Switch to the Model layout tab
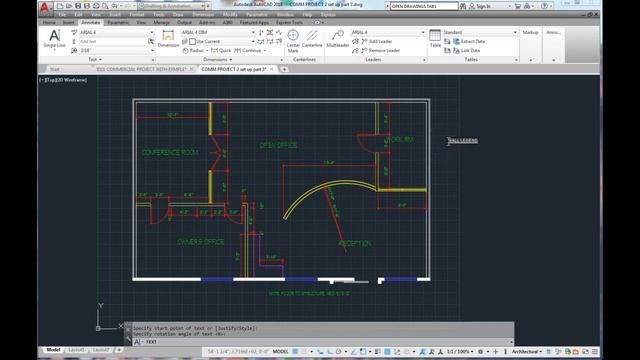This screenshot has width=640, height=360. (53, 350)
